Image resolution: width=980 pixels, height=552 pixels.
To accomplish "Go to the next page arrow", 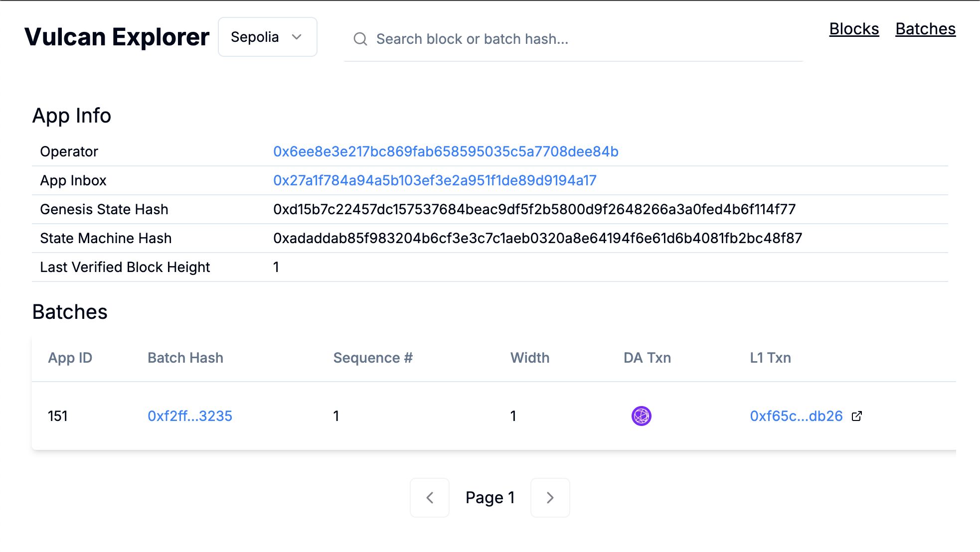I will coord(550,498).
